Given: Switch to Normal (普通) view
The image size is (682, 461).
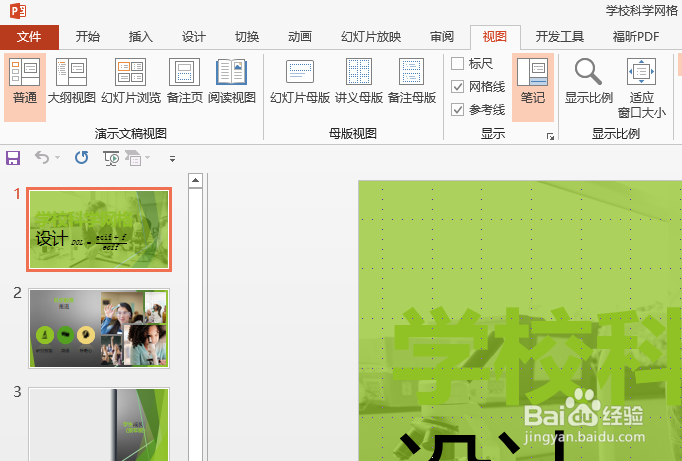Looking at the screenshot, I should click(25, 87).
